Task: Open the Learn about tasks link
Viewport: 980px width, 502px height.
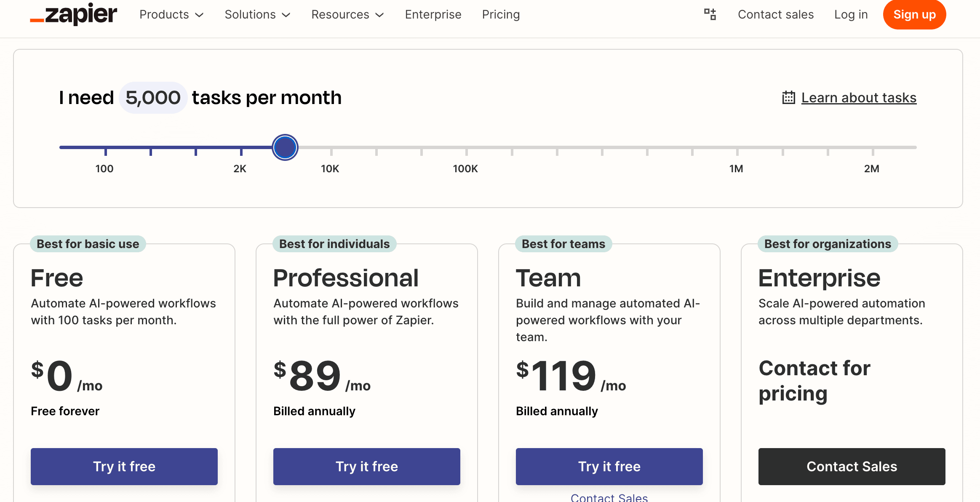Action: coord(859,98)
